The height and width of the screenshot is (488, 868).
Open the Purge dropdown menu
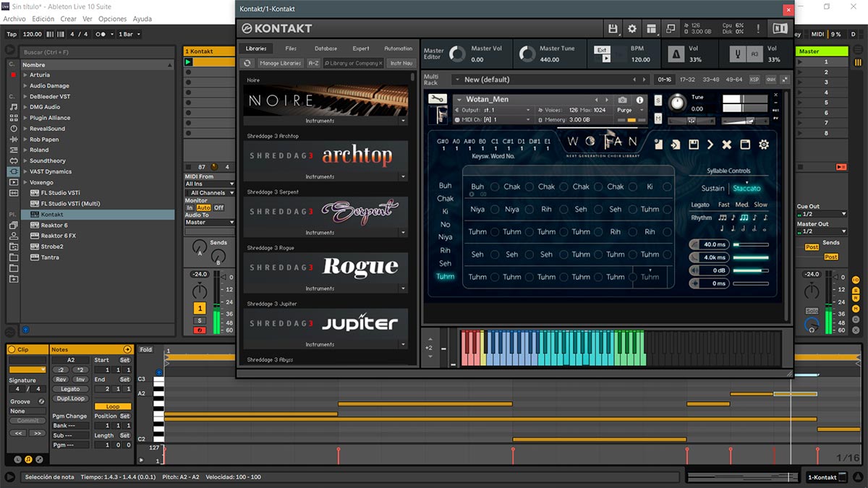pyautogui.click(x=629, y=110)
